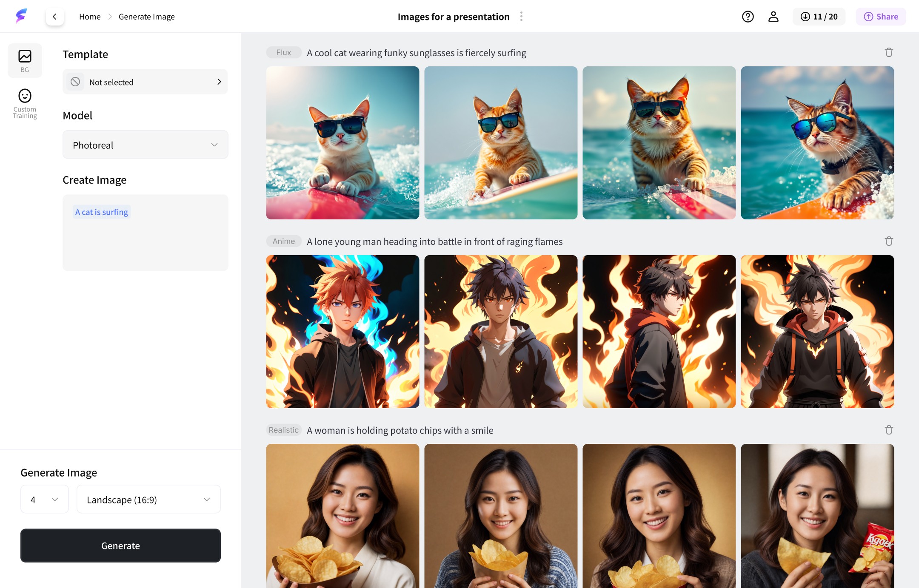Toggle the three-dot options menu
This screenshot has width=919, height=588.
point(522,16)
